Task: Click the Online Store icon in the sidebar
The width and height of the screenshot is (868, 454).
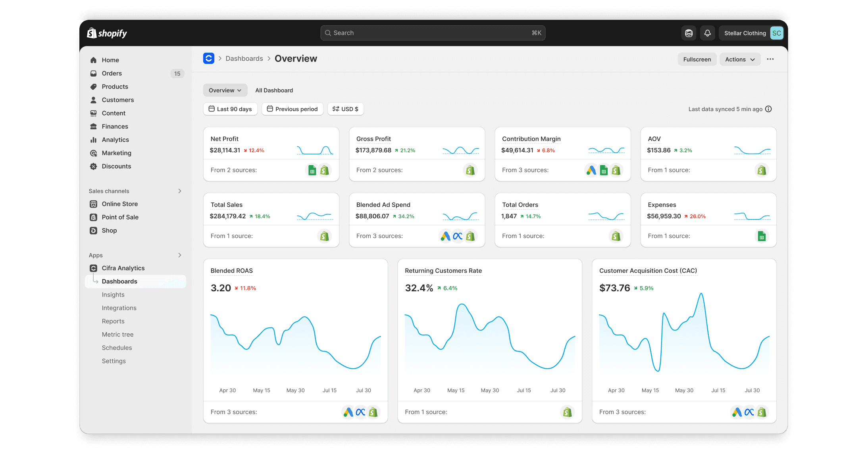Action: point(94,204)
